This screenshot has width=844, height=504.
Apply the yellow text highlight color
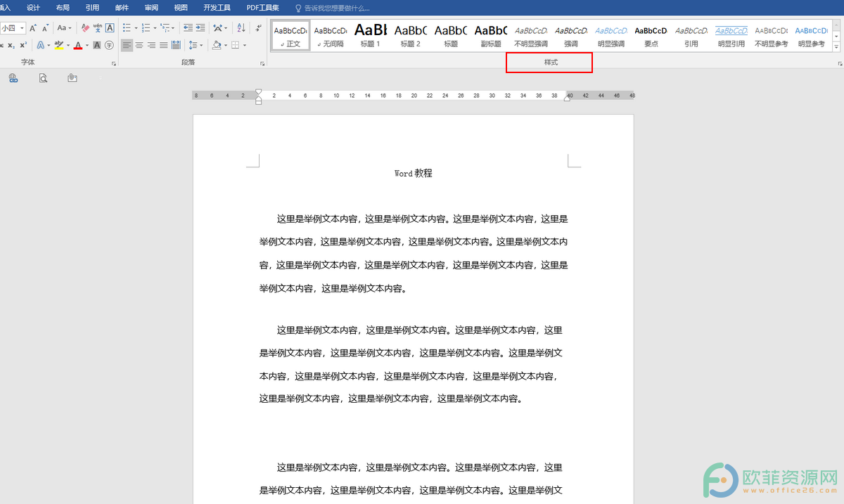click(58, 45)
